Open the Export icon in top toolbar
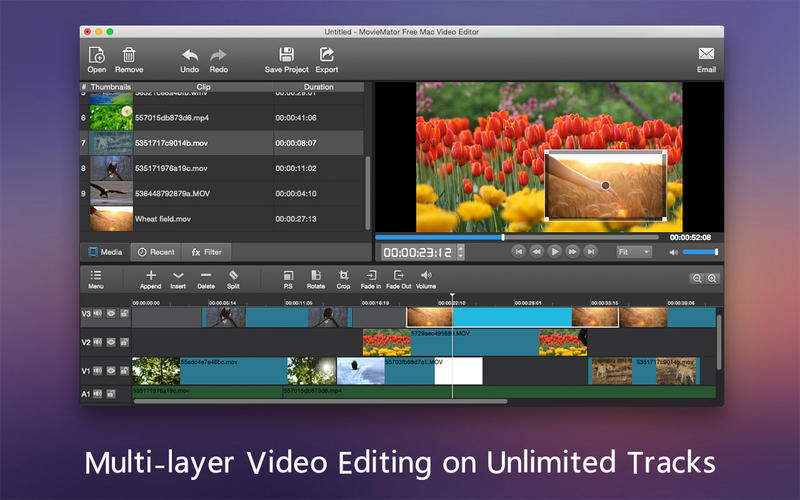 tap(326, 55)
